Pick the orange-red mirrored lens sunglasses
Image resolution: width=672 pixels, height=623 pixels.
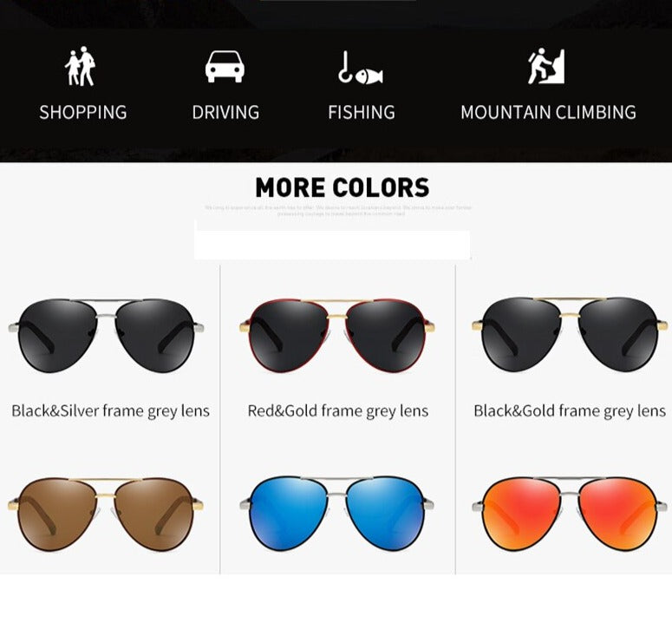point(570,513)
